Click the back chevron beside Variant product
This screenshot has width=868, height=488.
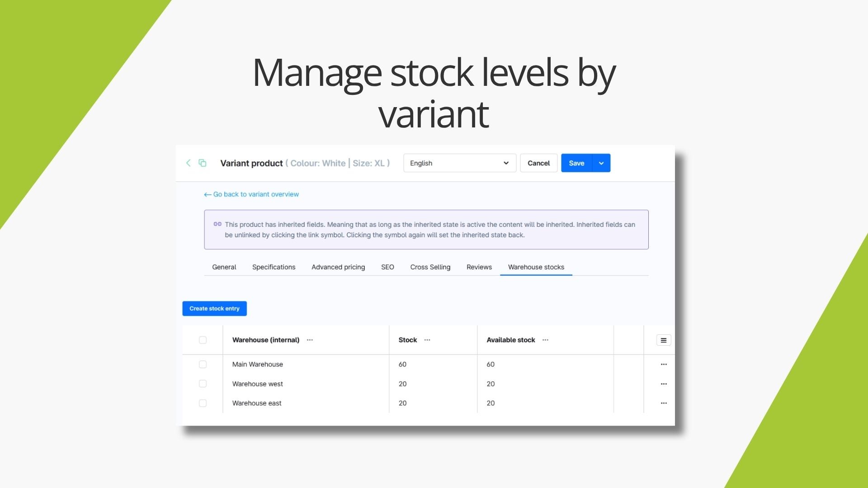[x=189, y=163]
